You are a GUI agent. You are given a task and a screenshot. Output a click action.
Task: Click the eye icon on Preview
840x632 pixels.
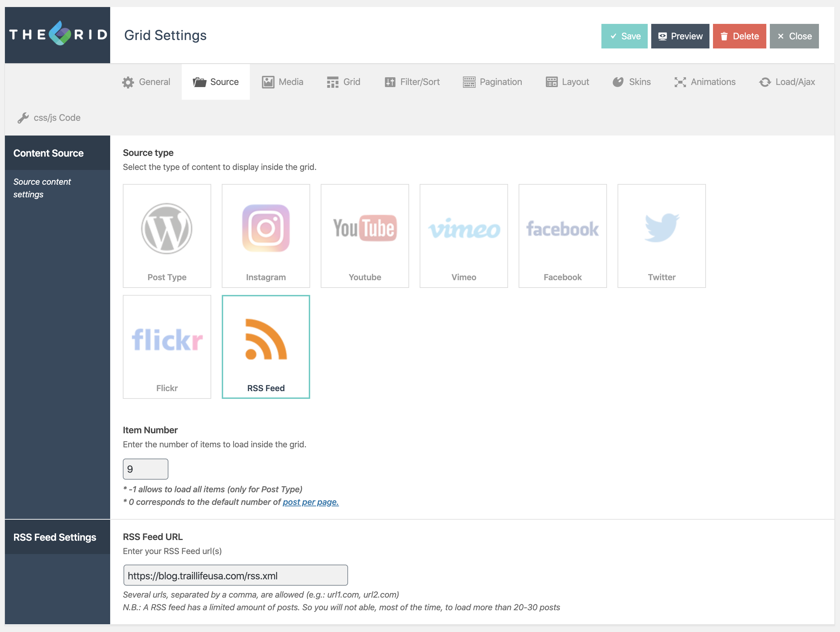point(662,36)
